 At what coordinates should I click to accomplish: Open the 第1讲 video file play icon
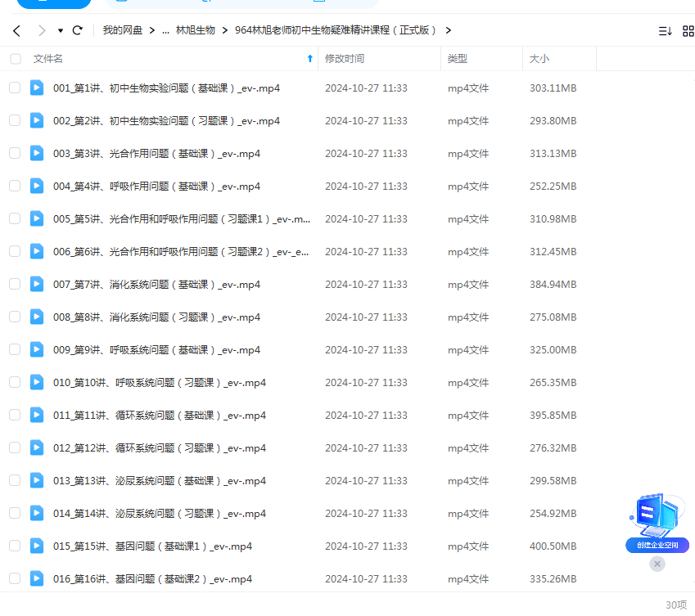tap(36, 88)
